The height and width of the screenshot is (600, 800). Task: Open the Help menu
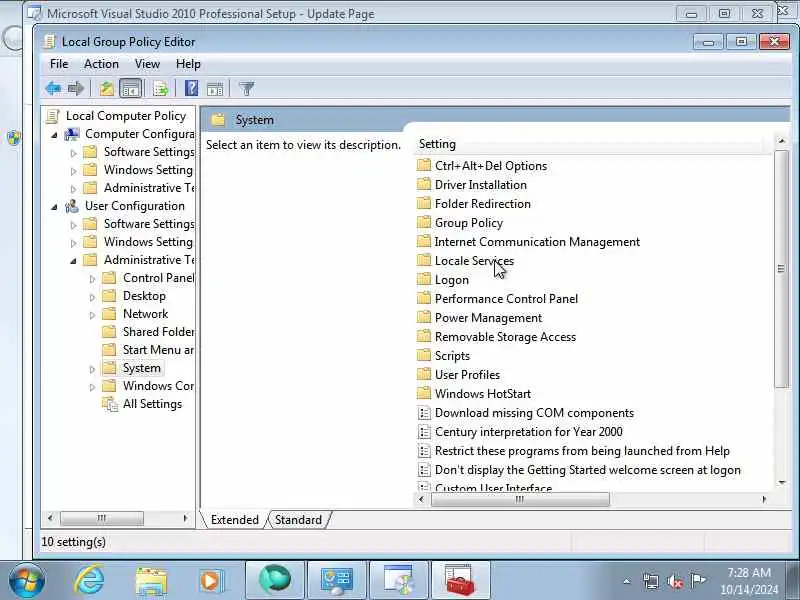[188, 64]
